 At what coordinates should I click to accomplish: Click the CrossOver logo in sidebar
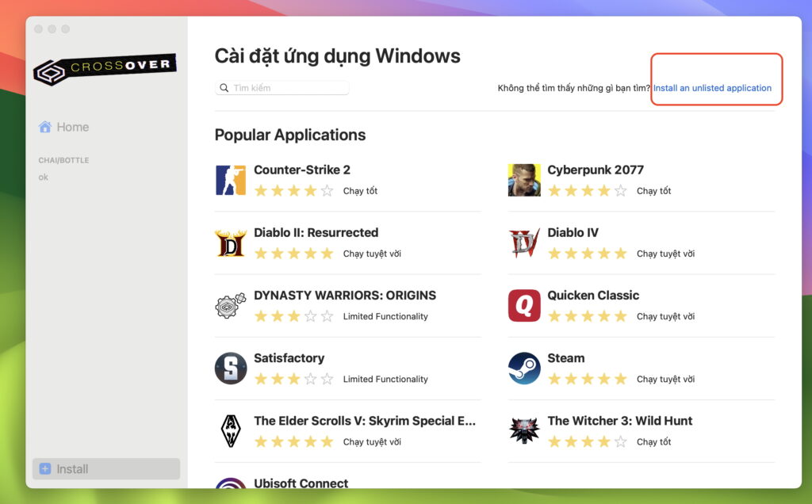[x=105, y=68]
